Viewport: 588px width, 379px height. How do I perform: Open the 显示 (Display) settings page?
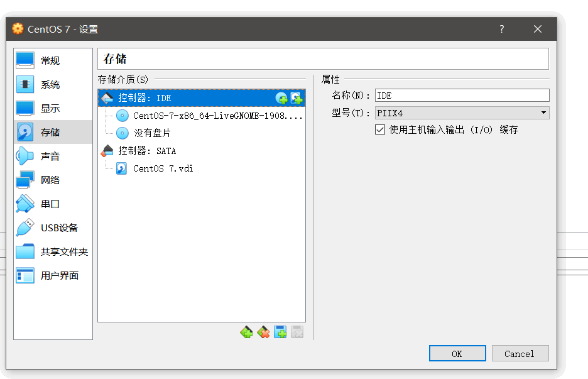53,109
